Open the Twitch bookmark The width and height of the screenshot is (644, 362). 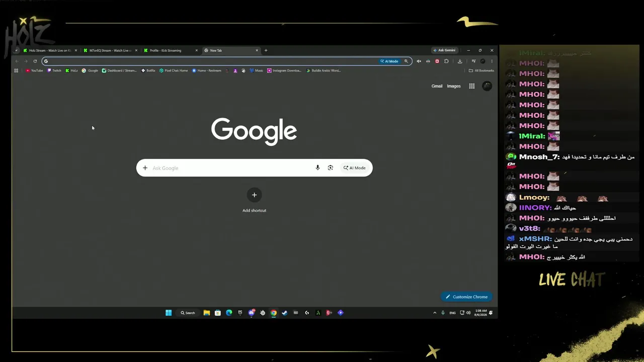click(54, 70)
